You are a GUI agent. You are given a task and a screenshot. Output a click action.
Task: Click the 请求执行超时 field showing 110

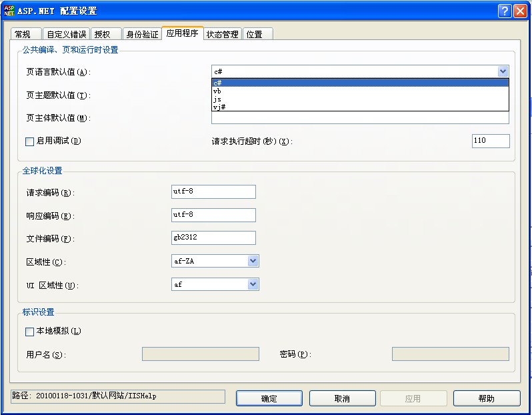click(x=491, y=141)
